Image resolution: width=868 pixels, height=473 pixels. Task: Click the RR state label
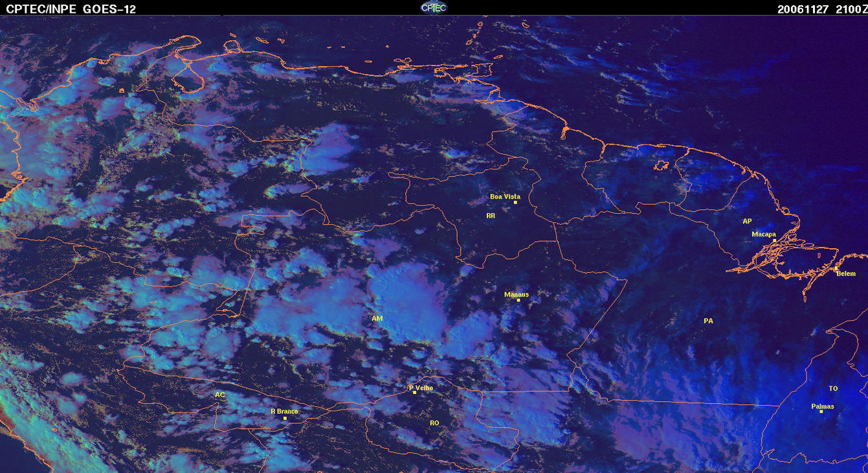(x=491, y=215)
